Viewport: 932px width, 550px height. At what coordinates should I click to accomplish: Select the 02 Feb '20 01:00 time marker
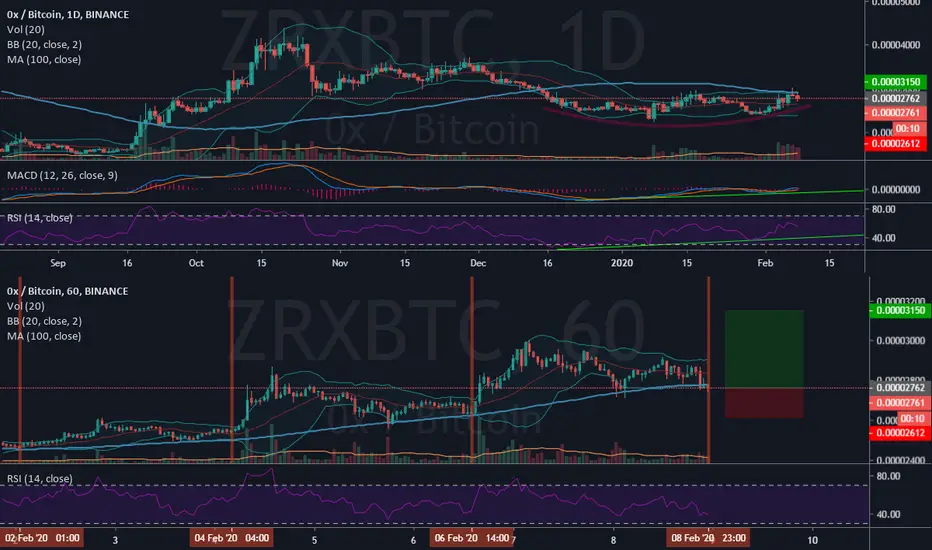42,538
